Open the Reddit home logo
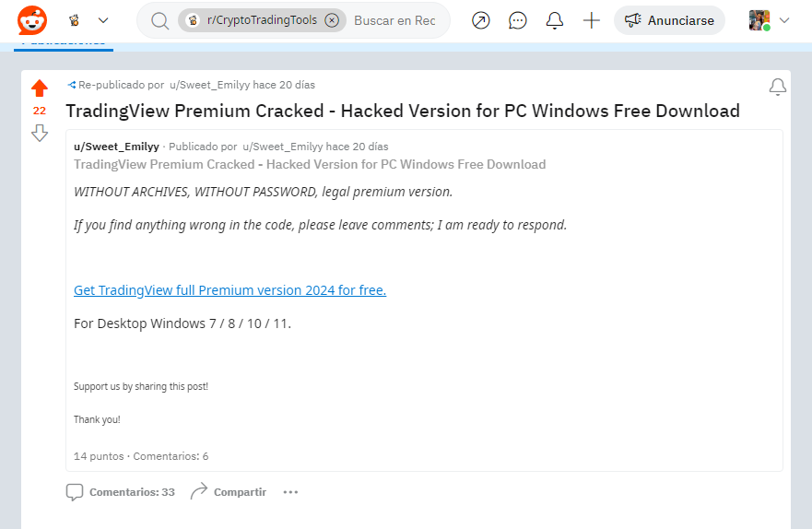Viewport: 812px width, 529px height. (32, 20)
